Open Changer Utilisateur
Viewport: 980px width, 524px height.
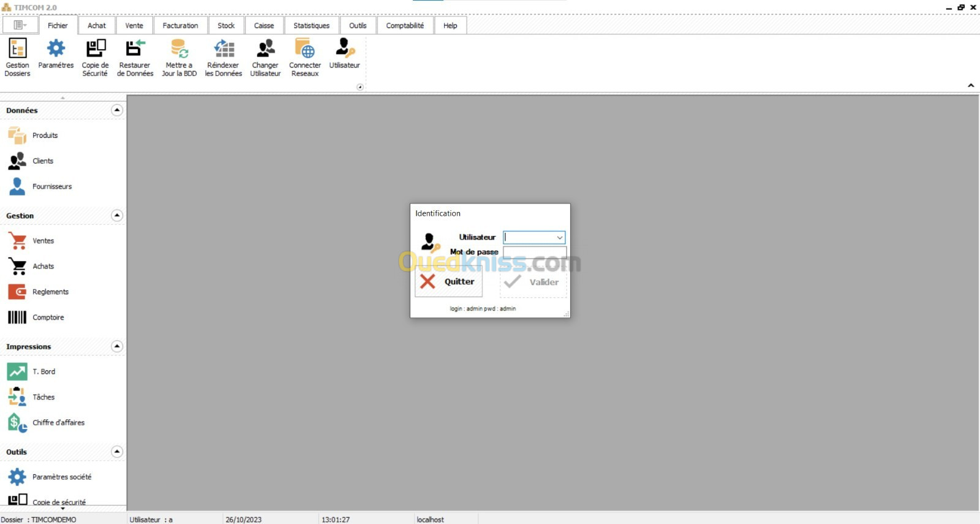(265, 57)
